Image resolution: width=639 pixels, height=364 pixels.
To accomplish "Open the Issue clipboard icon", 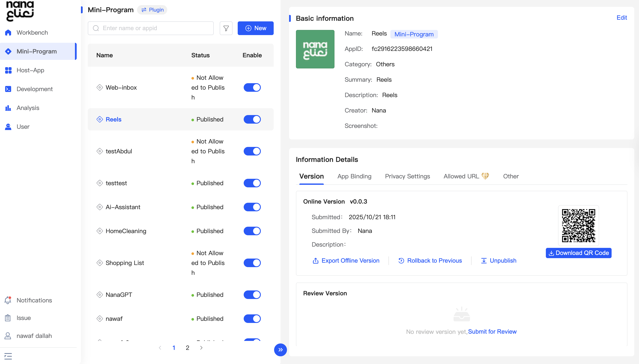I will point(8,318).
